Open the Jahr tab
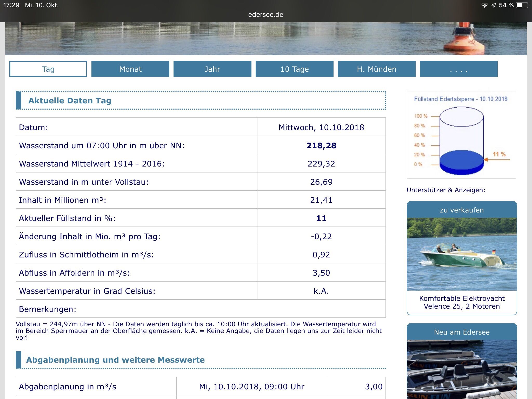The image size is (532, 399). 212,69
